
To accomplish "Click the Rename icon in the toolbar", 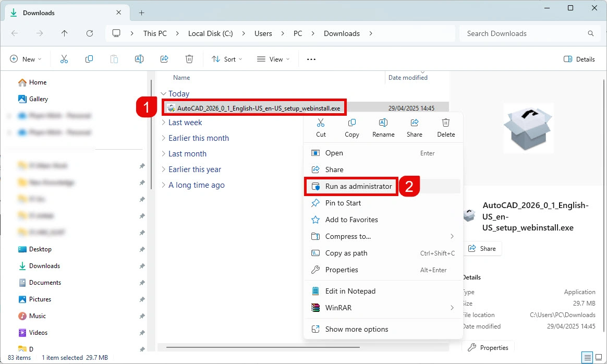I will [139, 59].
